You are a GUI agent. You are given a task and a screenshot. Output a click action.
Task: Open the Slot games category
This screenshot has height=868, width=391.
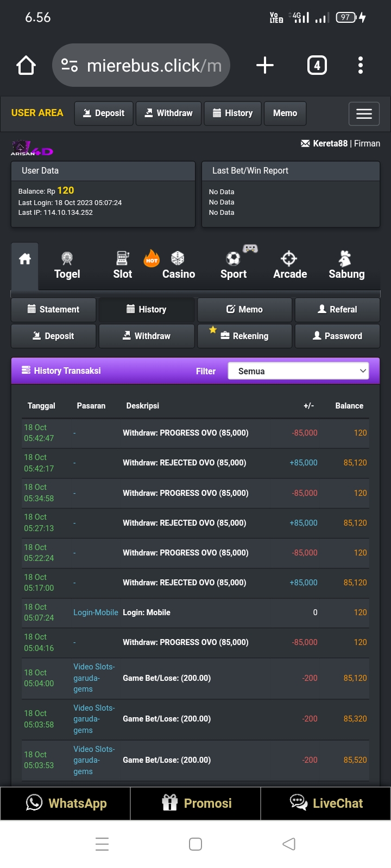[123, 266]
